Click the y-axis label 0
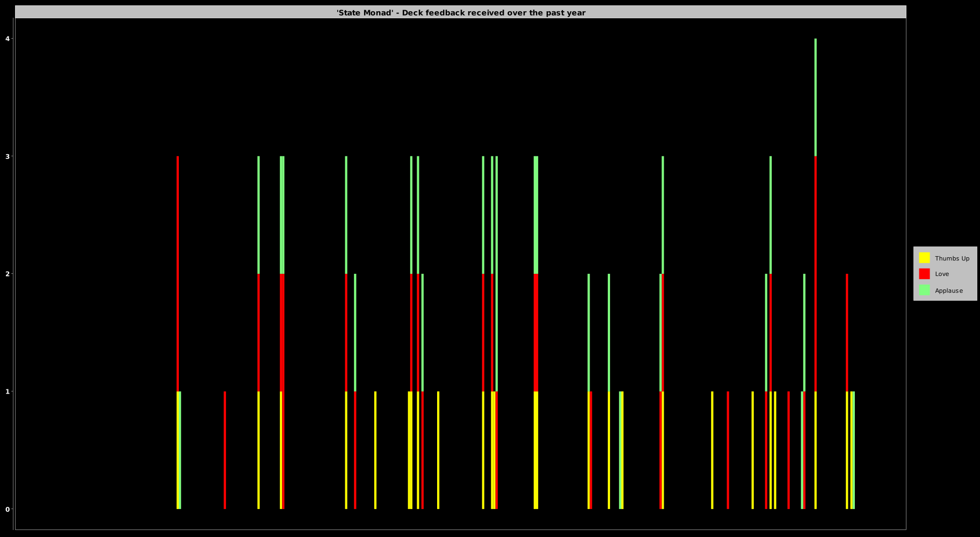980x537 pixels. pyautogui.click(x=8, y=509)
